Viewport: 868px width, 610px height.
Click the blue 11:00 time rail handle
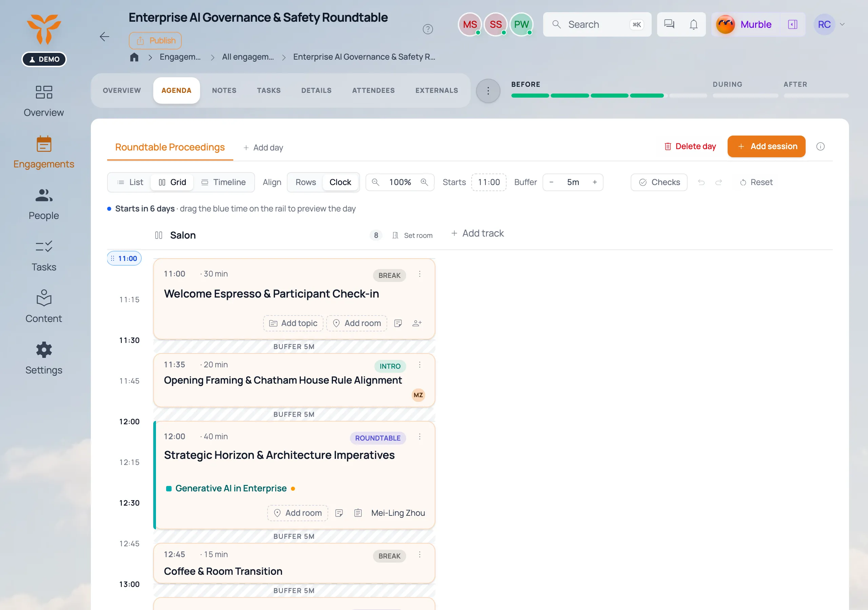[x=124, y=259]
